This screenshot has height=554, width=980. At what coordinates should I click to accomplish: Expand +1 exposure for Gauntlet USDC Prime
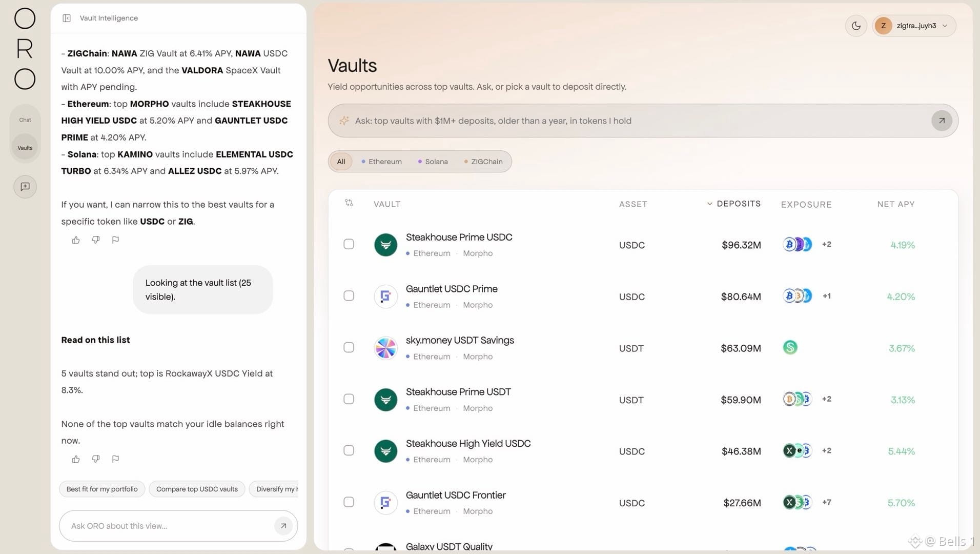(827, 296)
